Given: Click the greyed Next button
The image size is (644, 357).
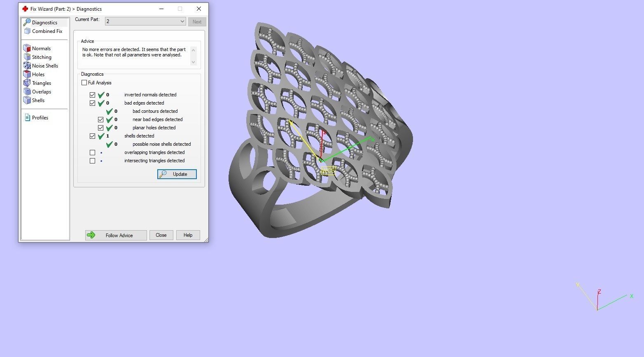Looking at the screenshot, I should [x=197, y=22].
